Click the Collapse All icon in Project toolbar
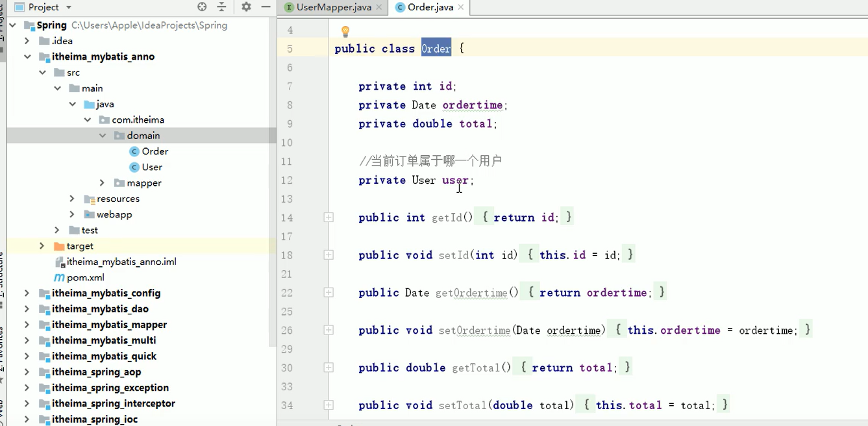The height and width of the screenshot is (426, 868). (221, 7)
